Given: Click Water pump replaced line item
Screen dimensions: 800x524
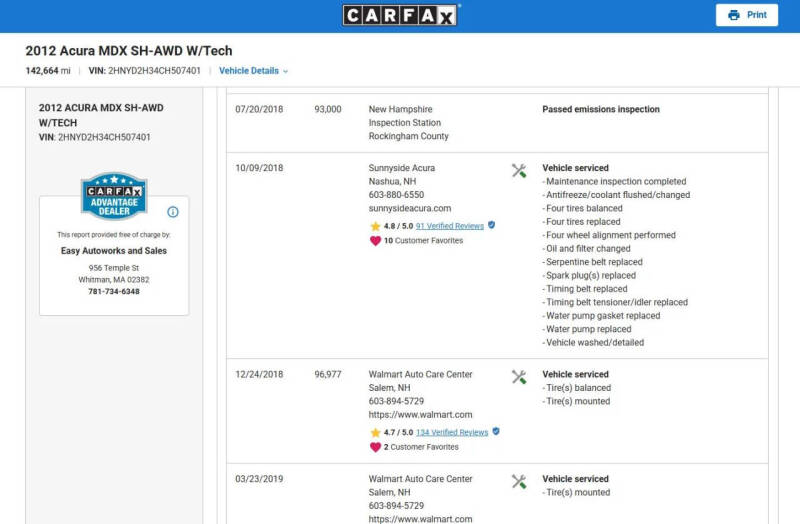Looking at the screenshot, I should click(x=587, y=329).
